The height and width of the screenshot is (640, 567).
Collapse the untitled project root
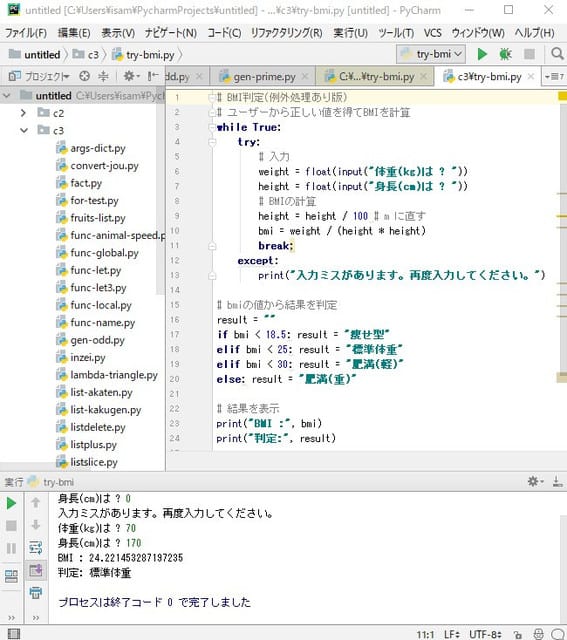[x=7, y=96]
